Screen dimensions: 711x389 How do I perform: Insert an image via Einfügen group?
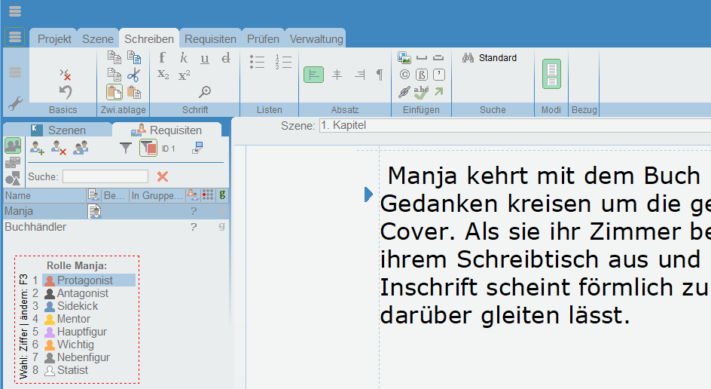[404, 58]
